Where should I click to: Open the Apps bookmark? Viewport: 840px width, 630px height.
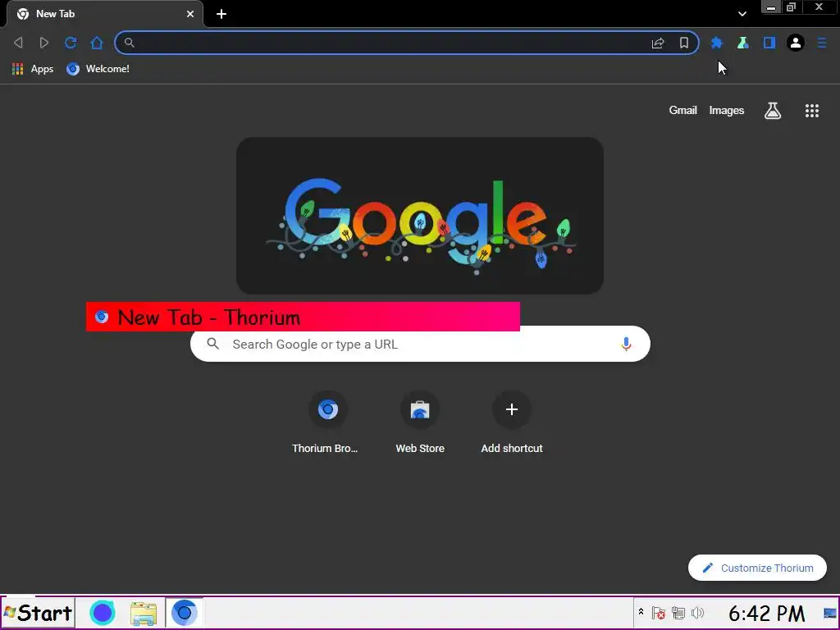(33, 69)
